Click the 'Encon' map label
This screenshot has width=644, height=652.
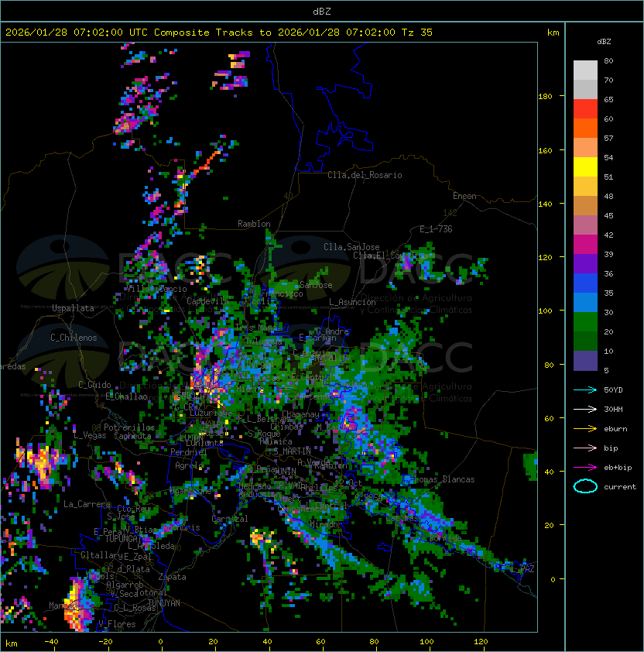pyautogui.click(x=464, y=196)
